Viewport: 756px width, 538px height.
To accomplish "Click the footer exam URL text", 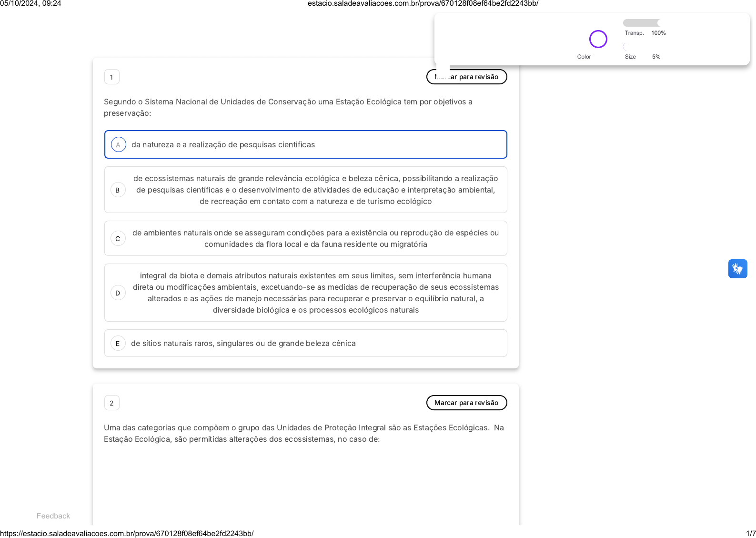I will (x=127, y=533).
